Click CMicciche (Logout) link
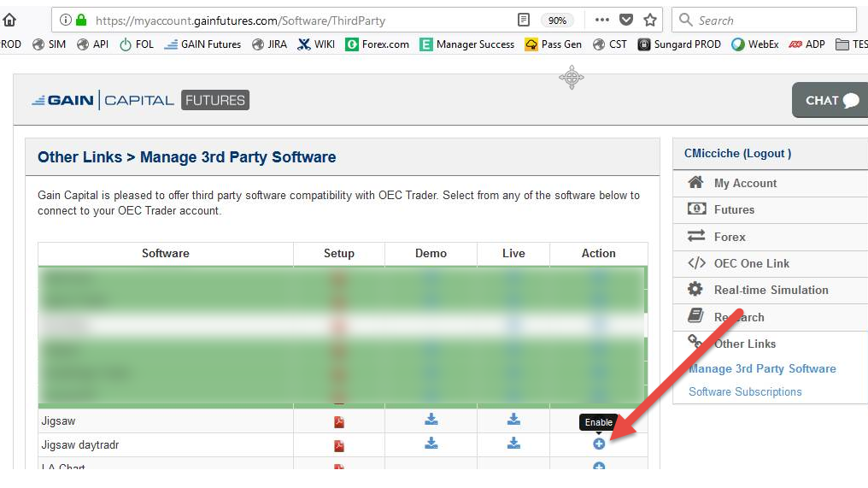The height and width of the screenshot is (488, 868). (737, 154)
